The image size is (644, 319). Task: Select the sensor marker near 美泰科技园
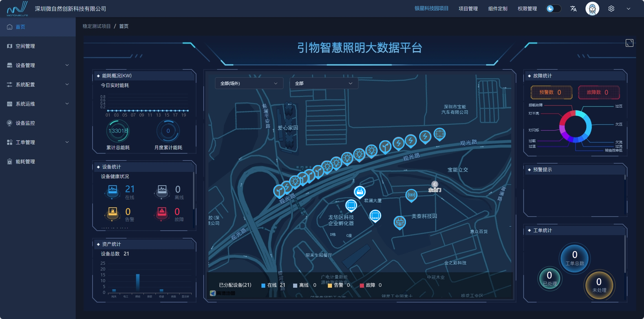(411, 196)
